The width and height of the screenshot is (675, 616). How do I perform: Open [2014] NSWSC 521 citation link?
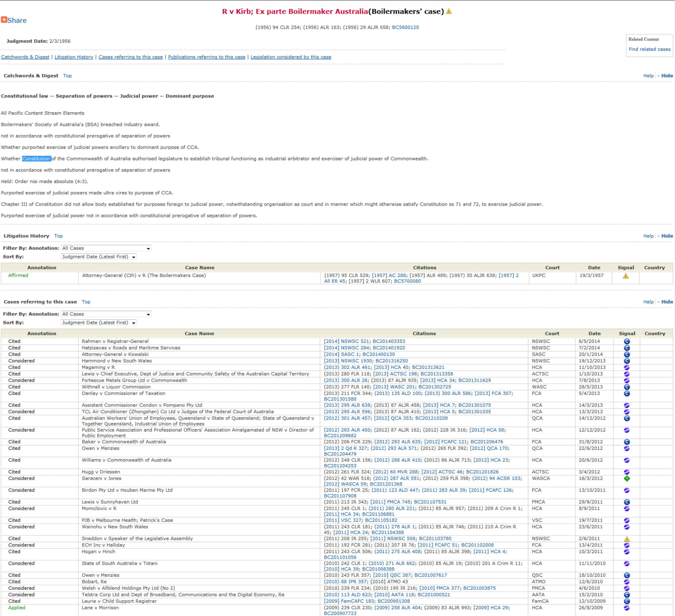pyautogui.click(x=347, y=341)
